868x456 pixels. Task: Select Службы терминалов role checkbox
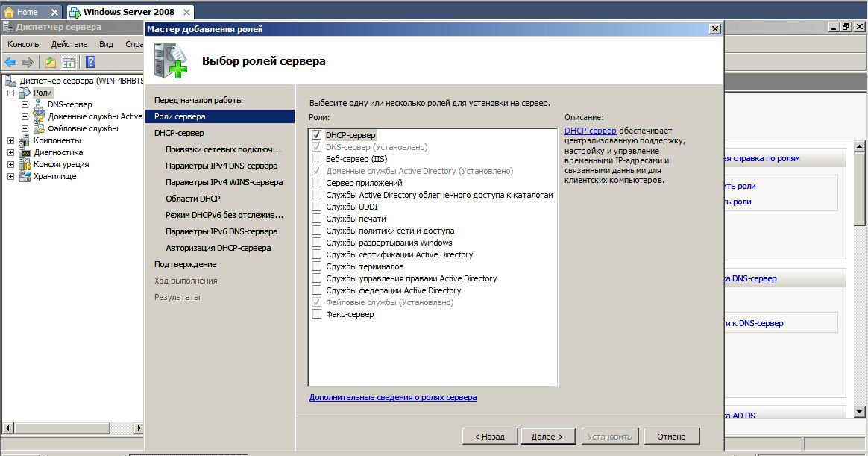click(317, 266)
